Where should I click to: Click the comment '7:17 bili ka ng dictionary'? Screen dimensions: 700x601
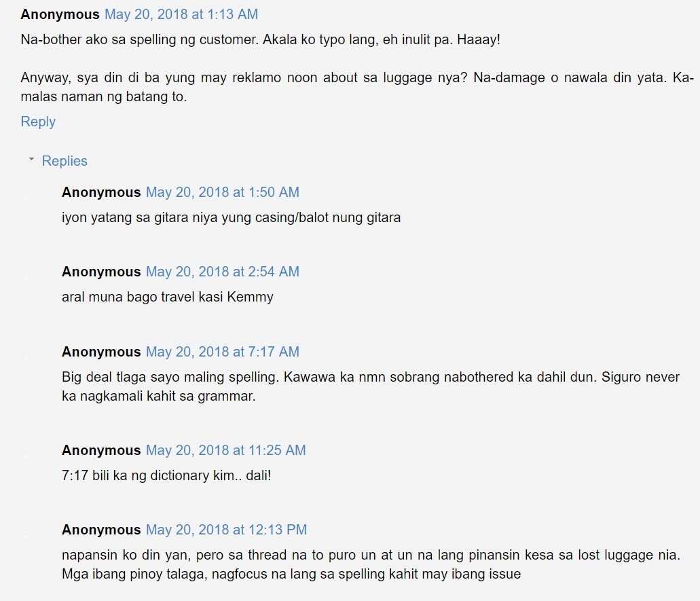tap(166, 476)
